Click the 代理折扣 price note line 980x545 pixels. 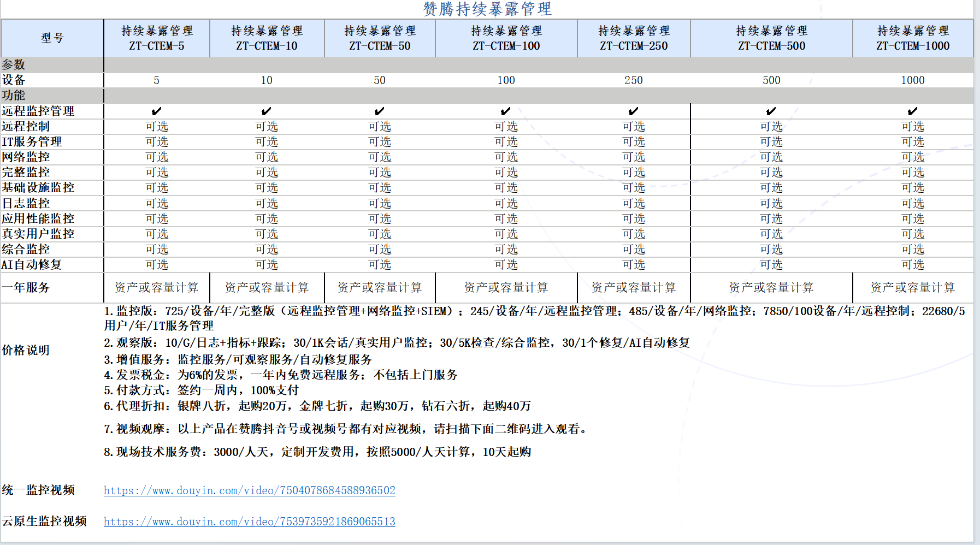pyautogui.click(x=317, y=406)
